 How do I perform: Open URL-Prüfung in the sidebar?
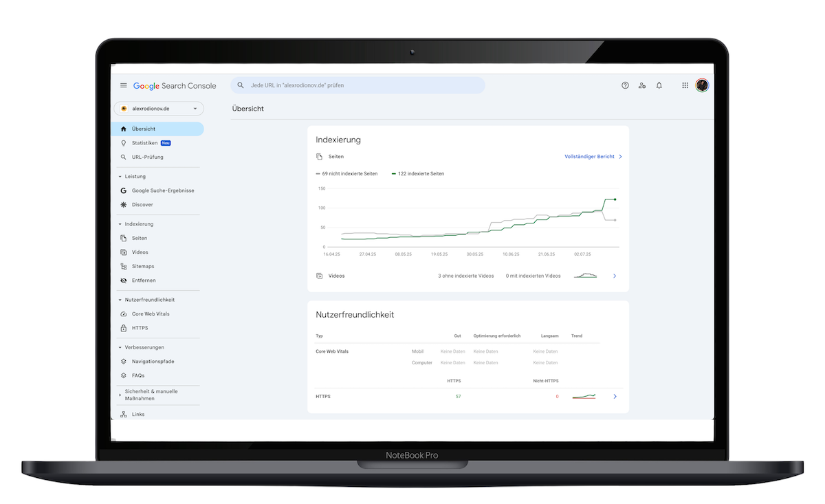click(158, 157)
